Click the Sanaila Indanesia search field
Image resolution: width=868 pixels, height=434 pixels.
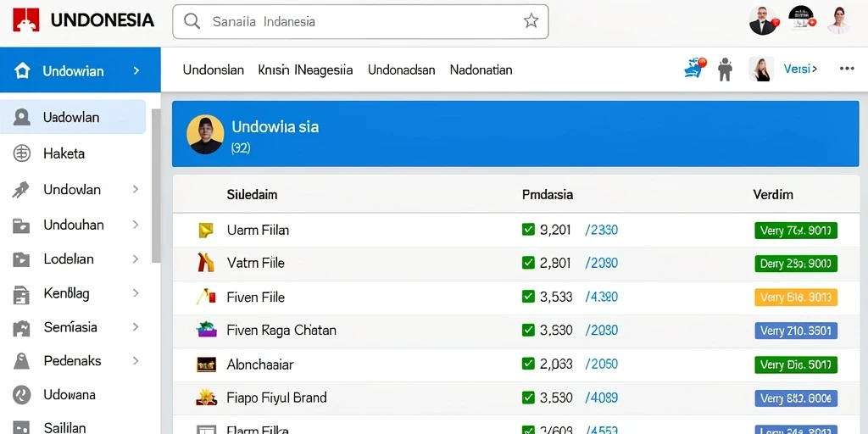pos(360,21)
